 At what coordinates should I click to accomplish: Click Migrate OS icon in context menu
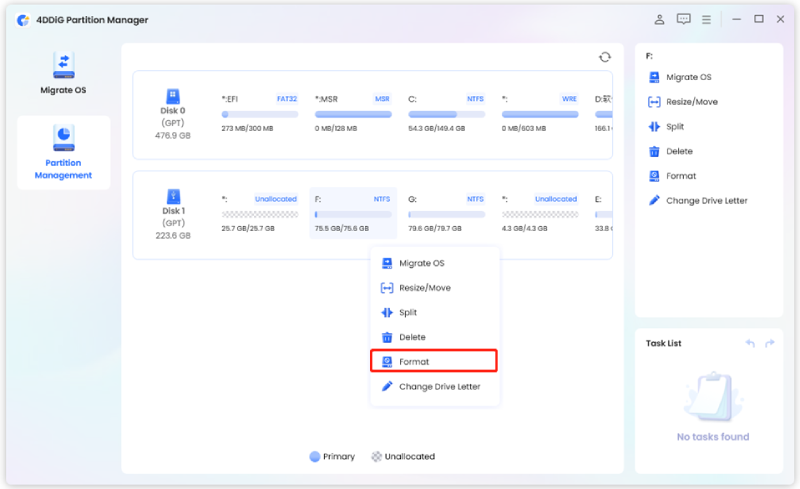(387, 263)
